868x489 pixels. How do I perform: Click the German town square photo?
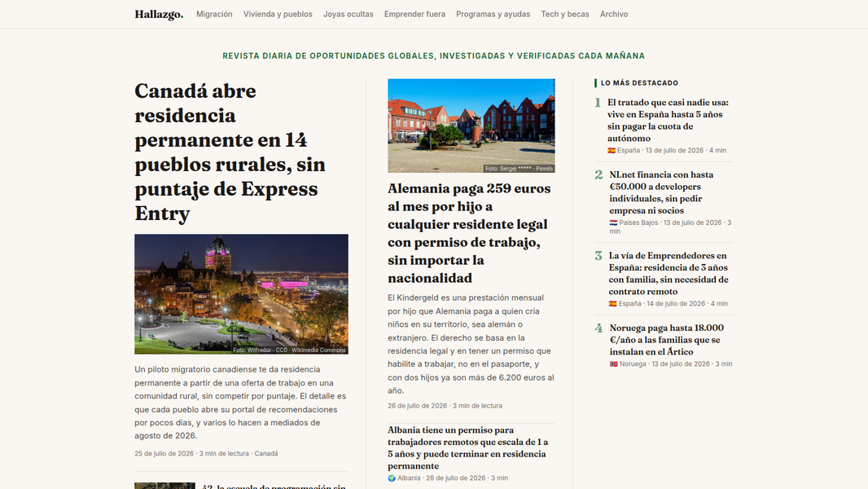(x=471, y=126)
